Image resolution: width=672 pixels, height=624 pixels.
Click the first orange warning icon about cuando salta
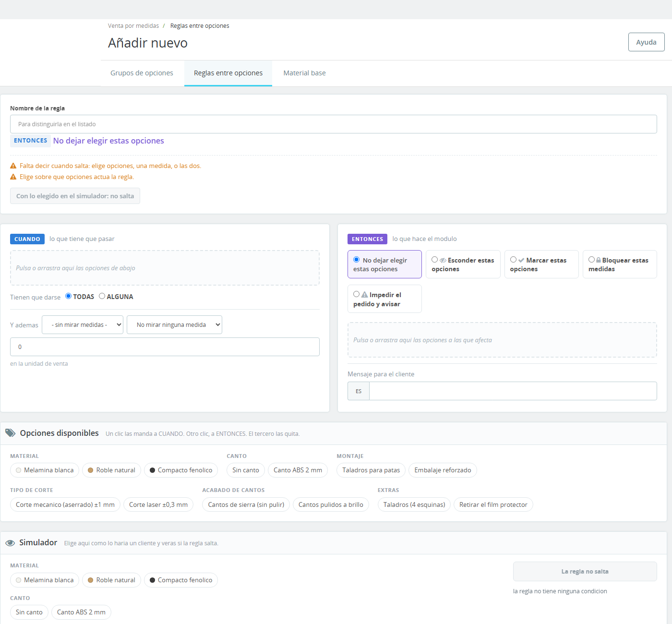(13, 166)
